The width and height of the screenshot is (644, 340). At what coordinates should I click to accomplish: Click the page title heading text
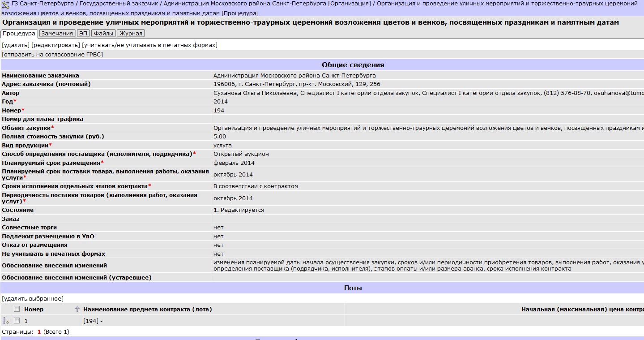[311, 22]
